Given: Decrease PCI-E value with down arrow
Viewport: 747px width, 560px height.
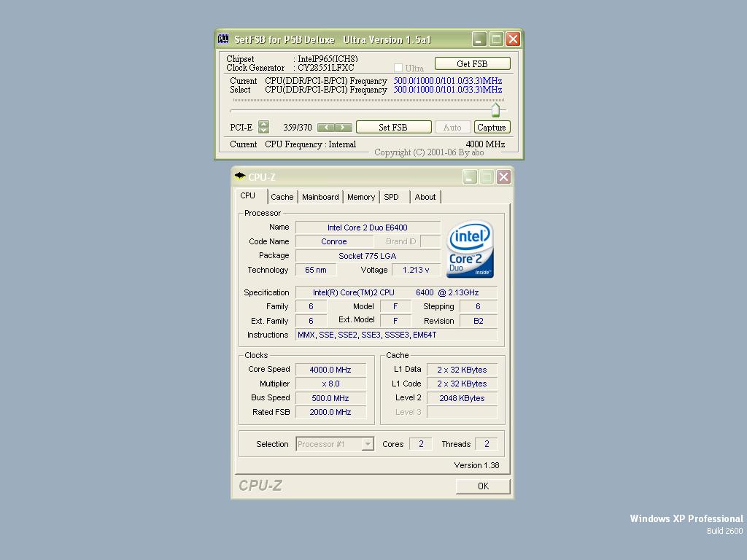Looking at the screenshot, I should pos(263,130).
